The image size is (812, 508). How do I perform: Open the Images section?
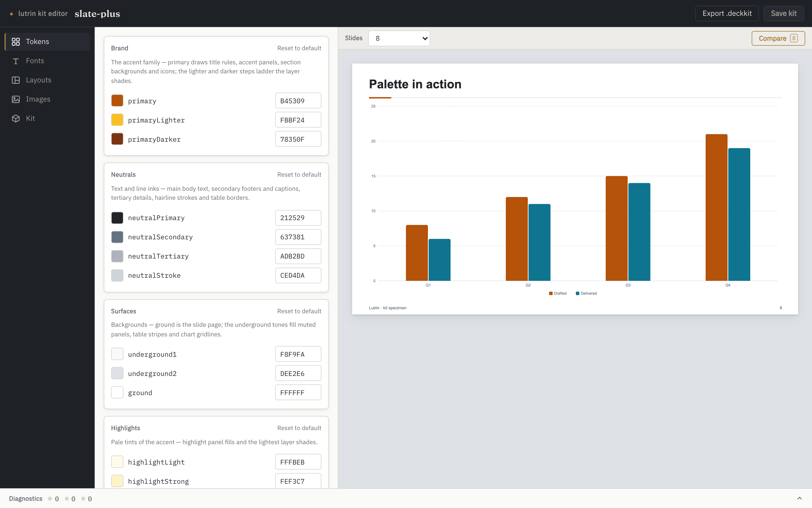tap(47, 99)
